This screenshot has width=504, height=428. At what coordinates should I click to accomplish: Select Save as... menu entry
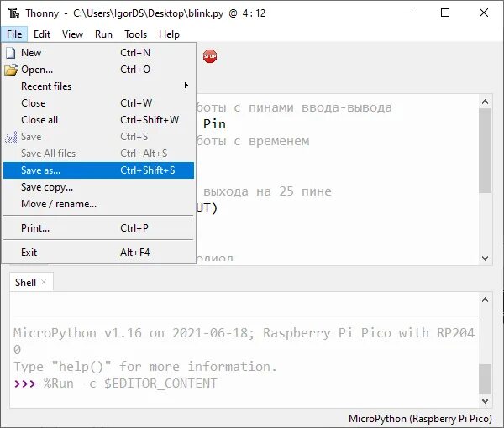click(x=98, y=170)
